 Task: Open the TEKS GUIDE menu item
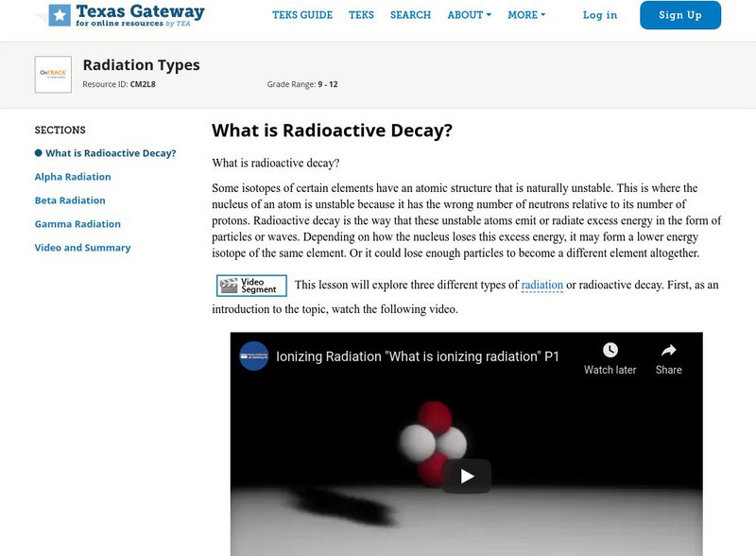[x=302, y=15]
